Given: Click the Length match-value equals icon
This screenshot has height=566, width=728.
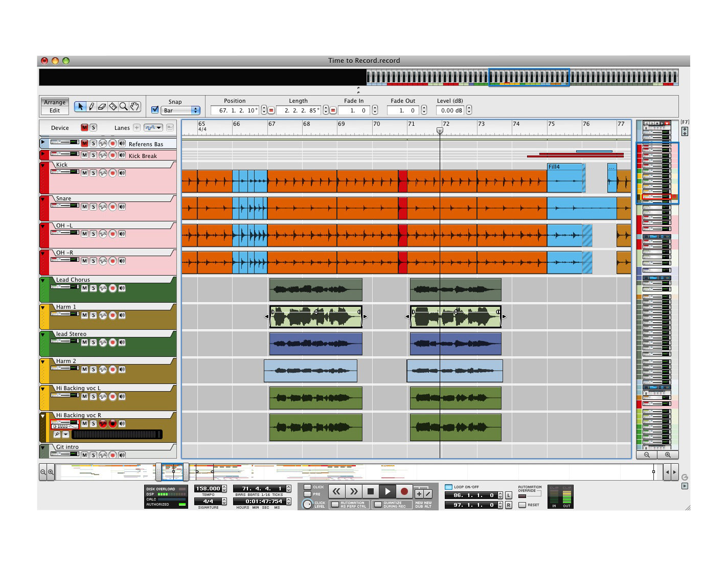Looking at the screenshot, I should coord(333,110).
